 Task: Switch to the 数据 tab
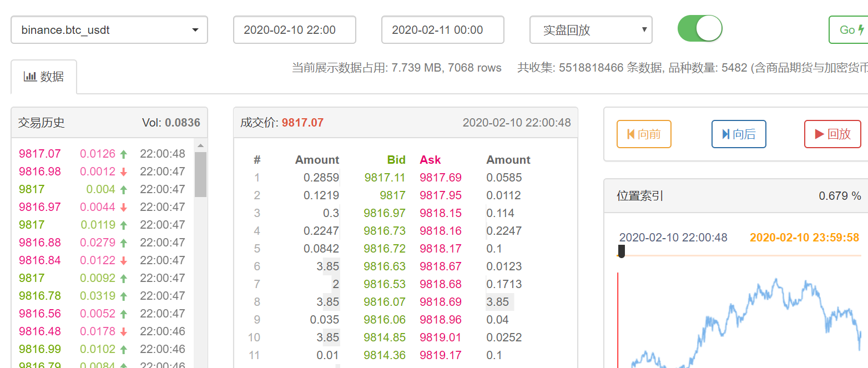tap(44, 76)
